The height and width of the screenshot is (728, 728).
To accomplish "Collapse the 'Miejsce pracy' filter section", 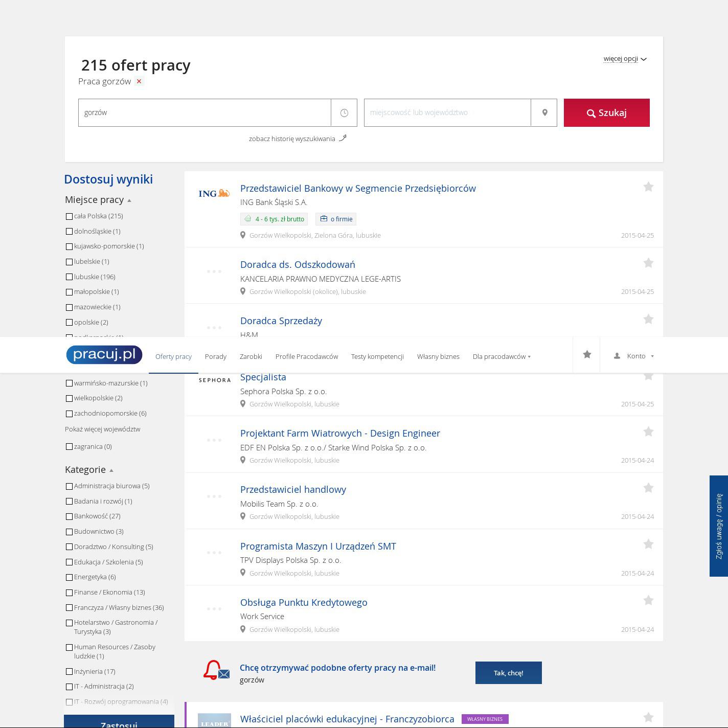I will pyautogui.click(x=98, y=200).
